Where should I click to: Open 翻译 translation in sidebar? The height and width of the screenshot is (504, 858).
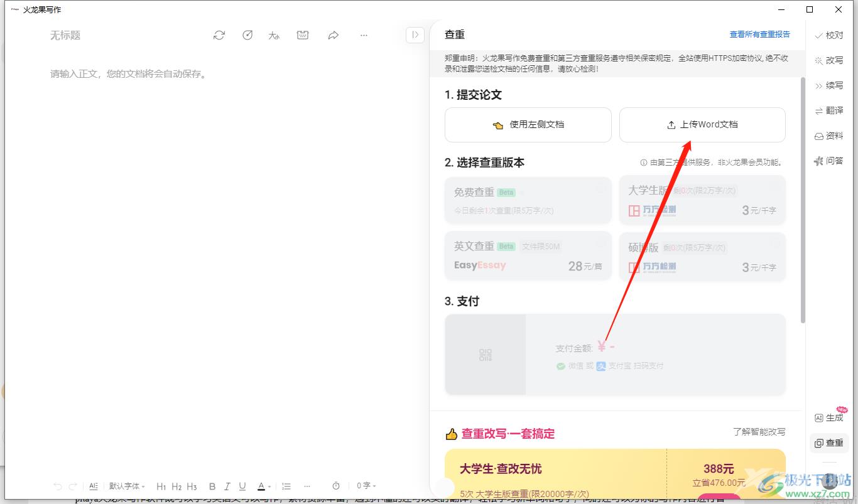pyautogui.click(x=829, y=111)
